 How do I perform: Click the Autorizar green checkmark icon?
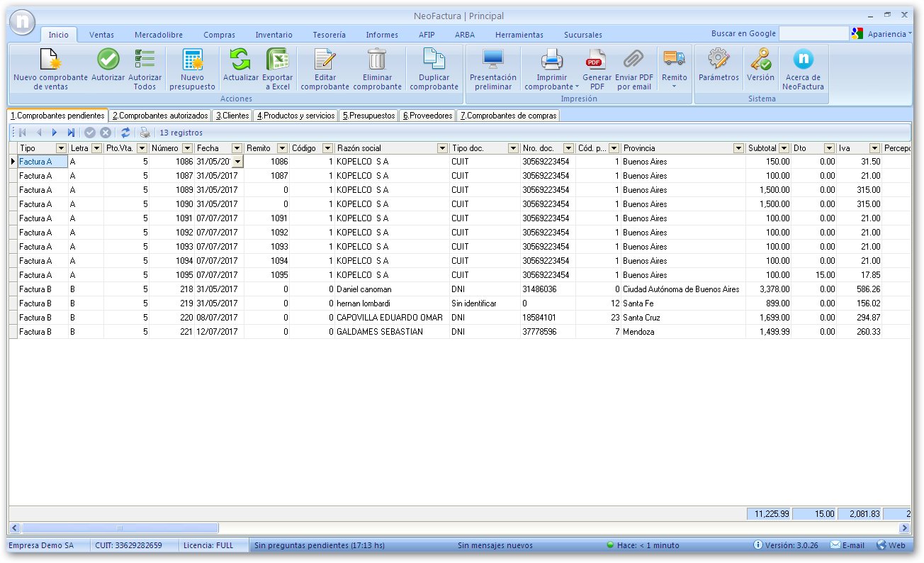(108, 60)
